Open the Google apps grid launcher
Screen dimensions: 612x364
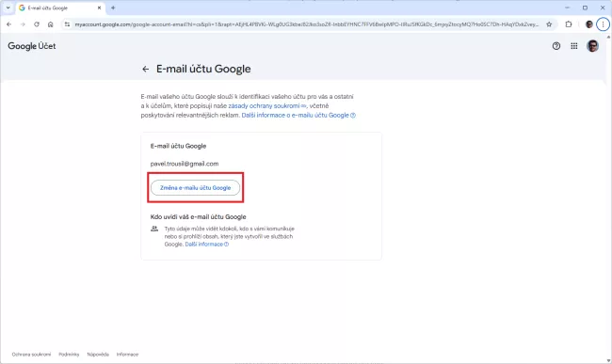(573, 46)
